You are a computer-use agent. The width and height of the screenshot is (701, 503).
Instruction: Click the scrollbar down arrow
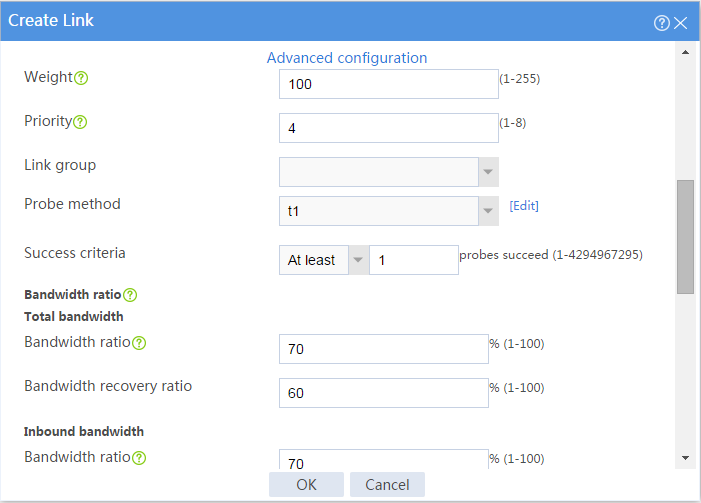pos(685,458)
